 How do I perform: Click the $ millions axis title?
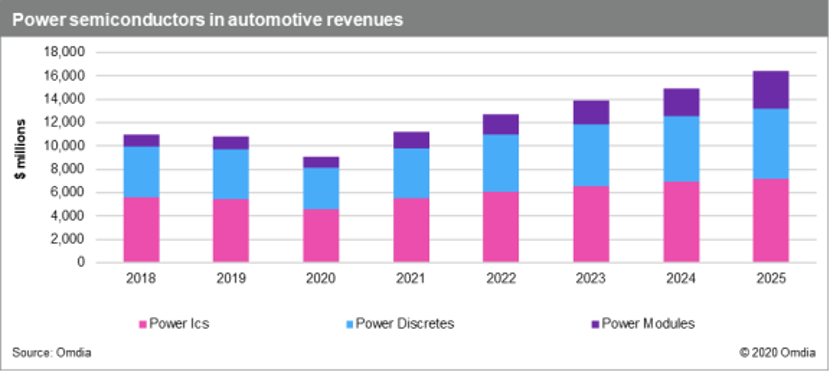(21, 149)
